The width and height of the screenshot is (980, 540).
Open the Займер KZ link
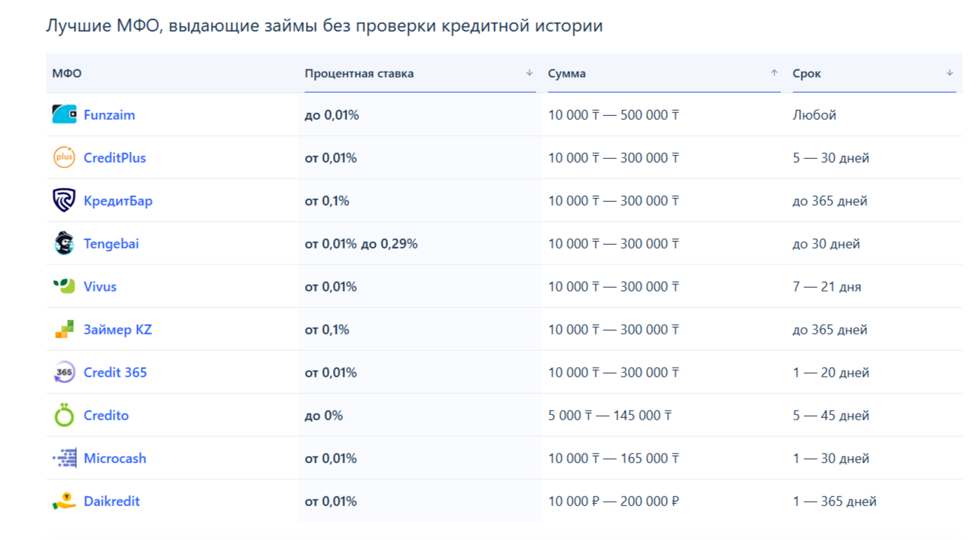[118, 330]
